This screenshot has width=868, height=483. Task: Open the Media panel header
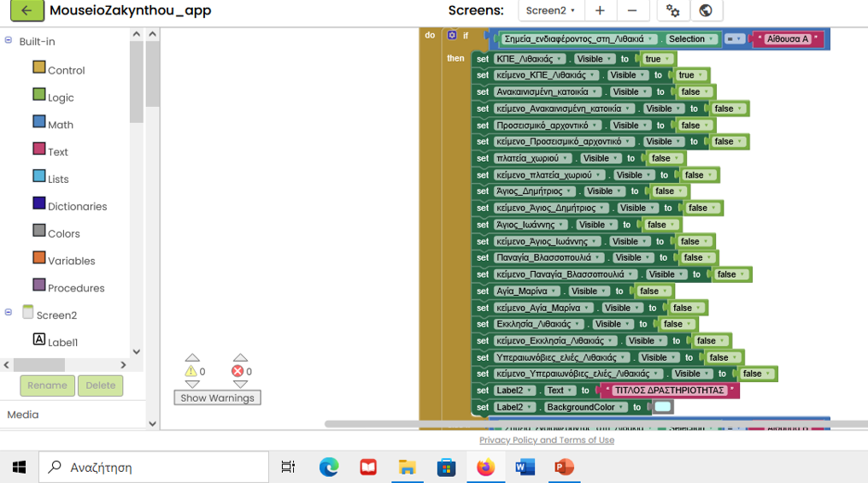(23, 415)
